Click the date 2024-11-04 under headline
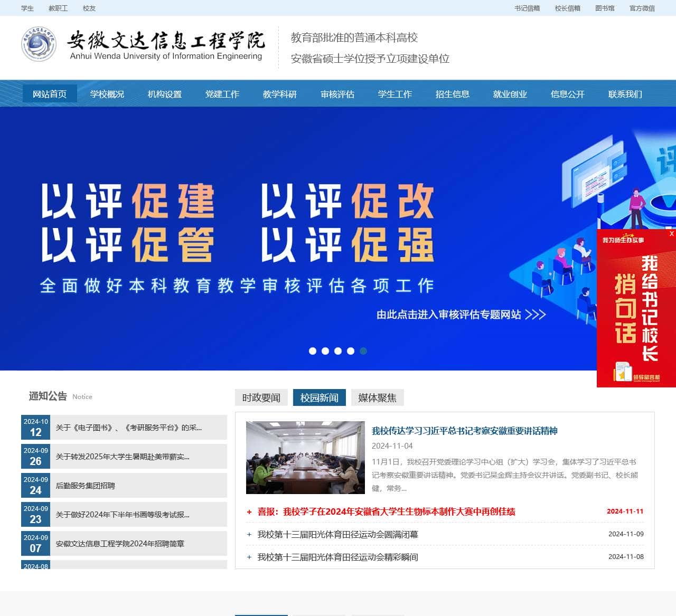The image size is (676, 616). click(392, 446)
